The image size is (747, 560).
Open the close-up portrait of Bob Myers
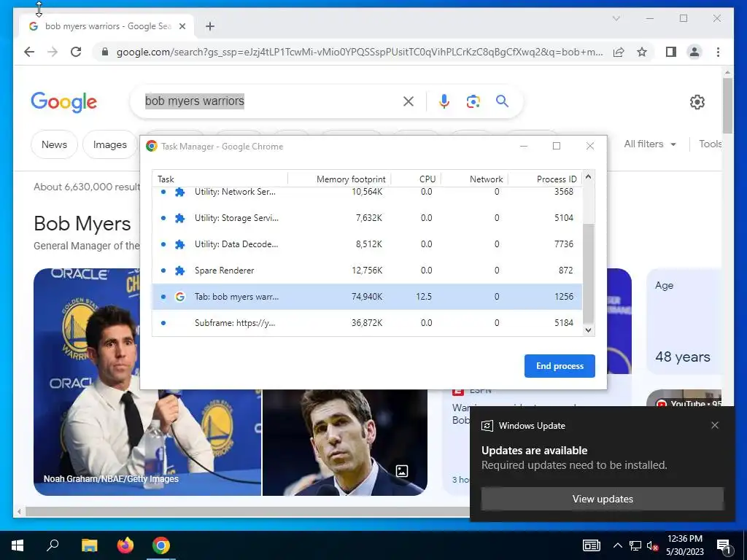344,443
